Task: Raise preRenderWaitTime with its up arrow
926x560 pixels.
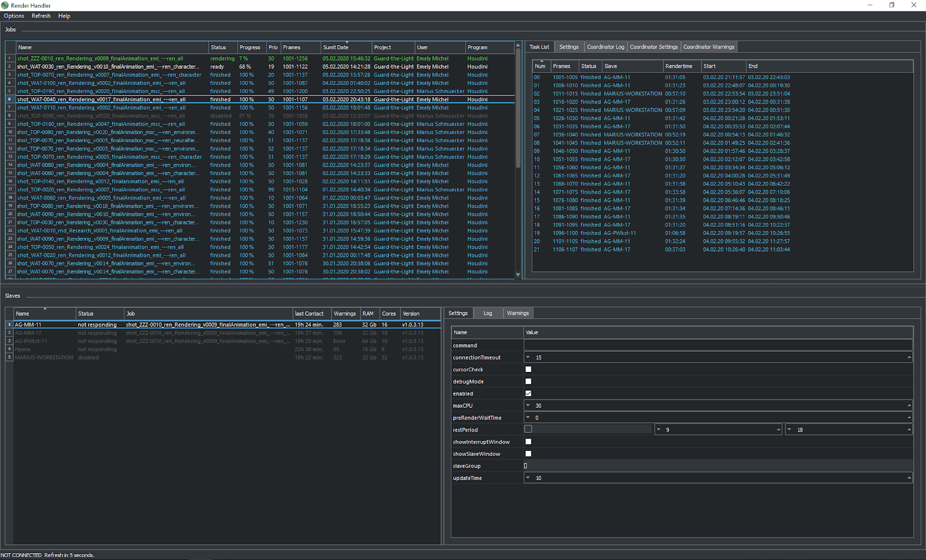Action: [x=909, y=418]
